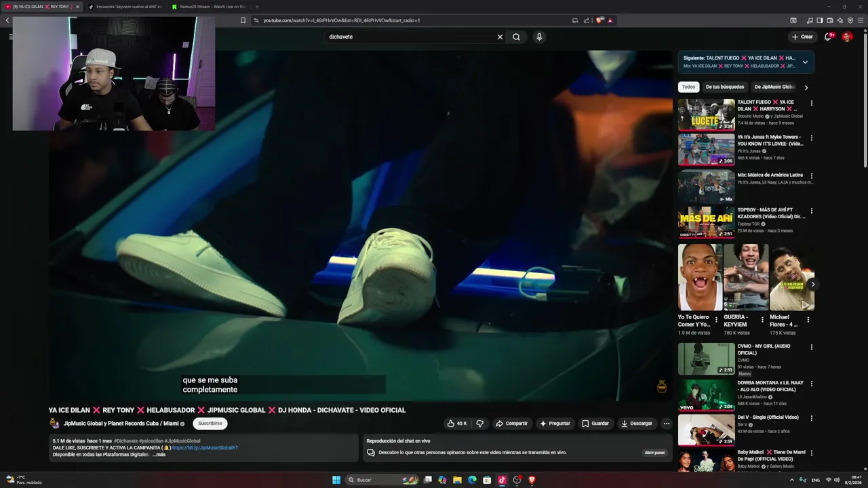Screen dimensions: 868x488
Task: Open TikTok app from taskbar
Action: coord(502,480)
